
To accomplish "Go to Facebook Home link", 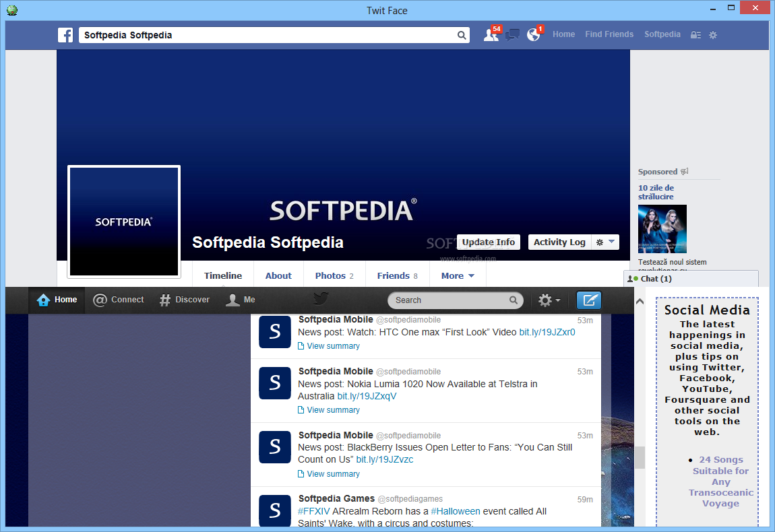I will (x=563, y=34).
